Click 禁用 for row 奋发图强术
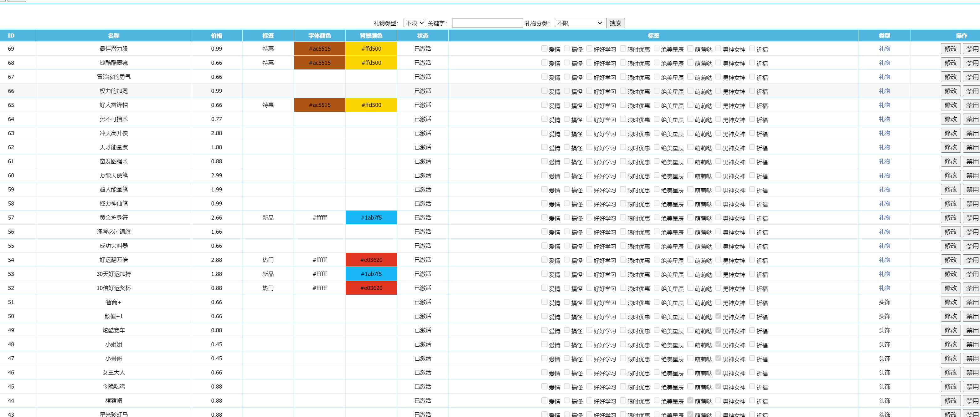The width and height of the screenshot is (980, 417). pyautogui.click(x=972, y=161)
